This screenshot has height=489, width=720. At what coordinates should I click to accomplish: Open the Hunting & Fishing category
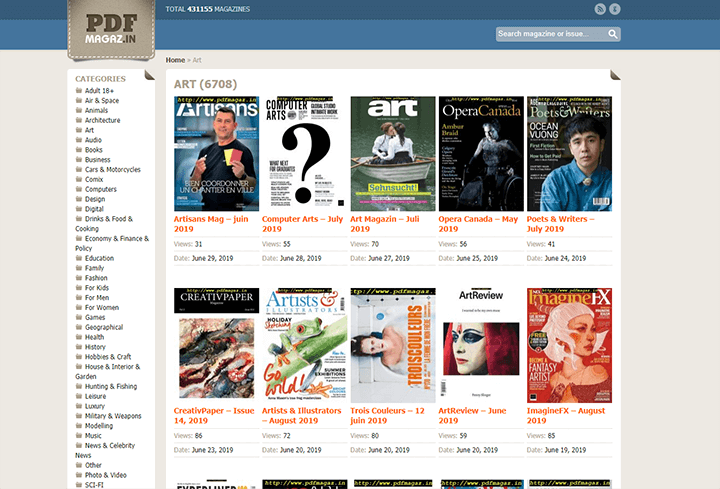click(111, 387)
